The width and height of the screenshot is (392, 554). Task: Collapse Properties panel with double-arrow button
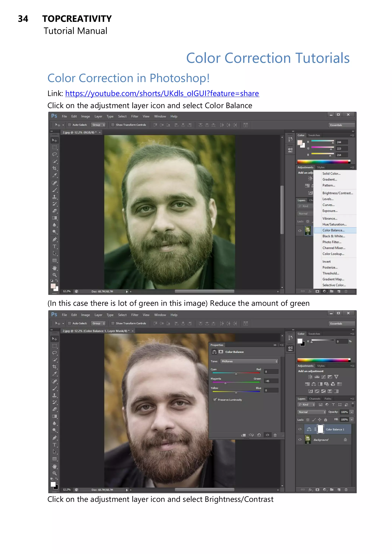pos(275,345)
